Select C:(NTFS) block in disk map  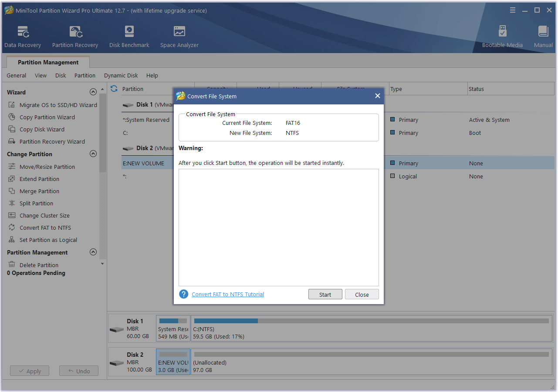tap(372, 328)
